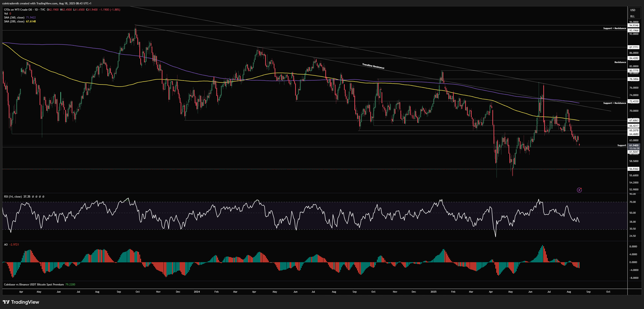The height and width of the screenshot is (309, 644).
Task: Select the USD currency label
Action: point(632,10)
